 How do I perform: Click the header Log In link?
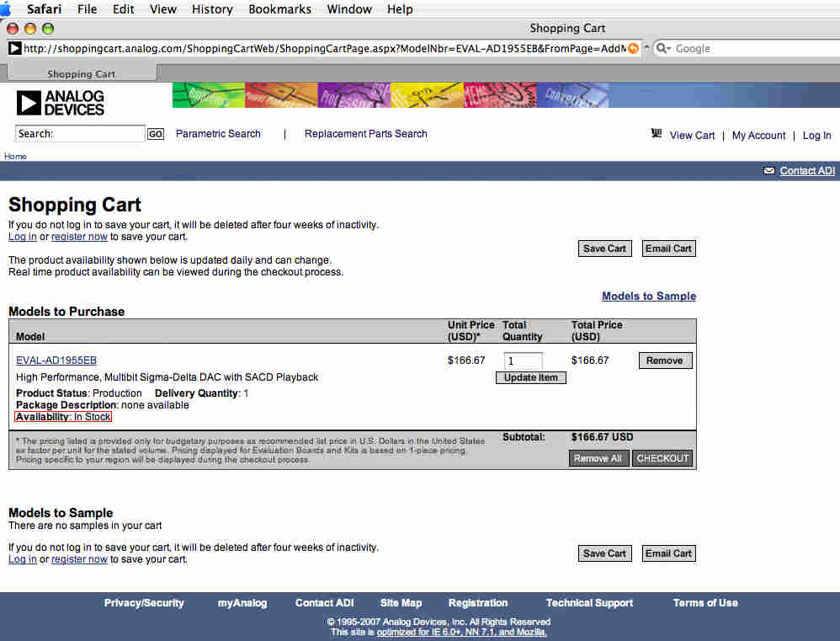[x=816, y=135]
